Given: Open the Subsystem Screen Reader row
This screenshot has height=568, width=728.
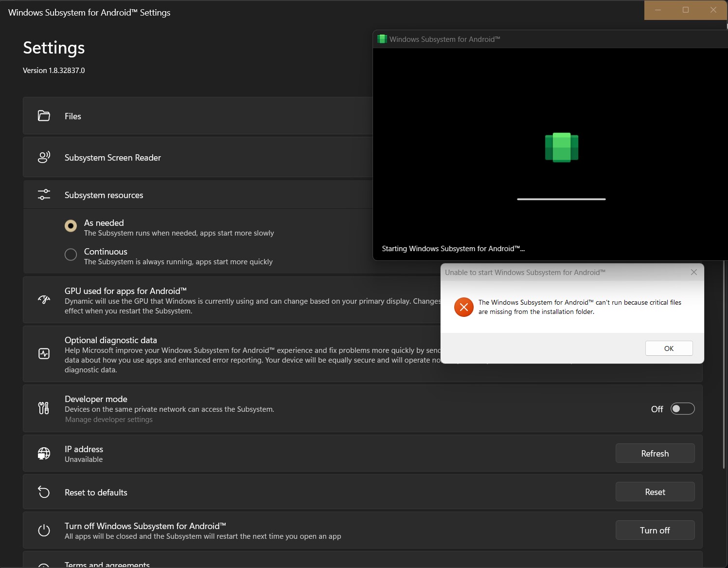Looking at the screenshot, I should coord(197,157).
